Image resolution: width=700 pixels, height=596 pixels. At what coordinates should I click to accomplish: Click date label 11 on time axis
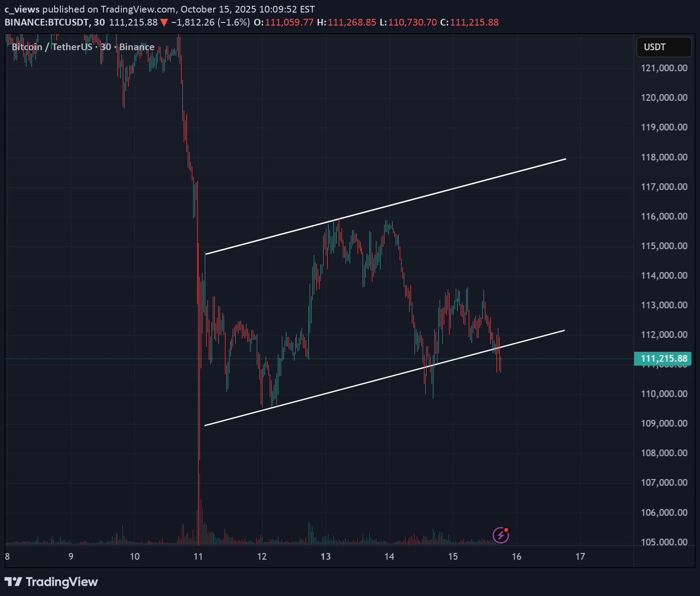click(x=198, y=557)
